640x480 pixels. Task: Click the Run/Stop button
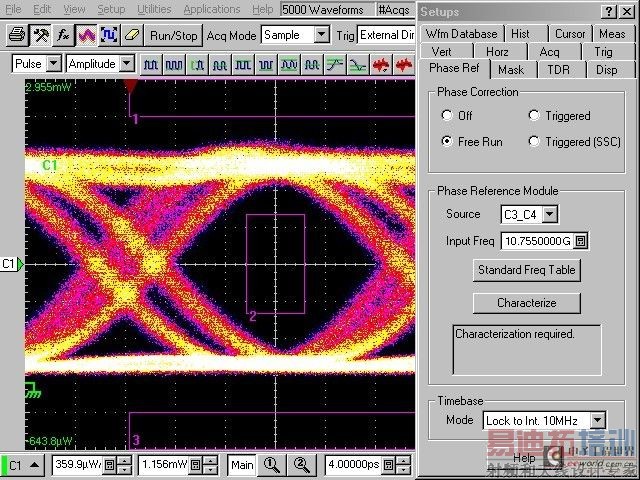tap(173, 36)
